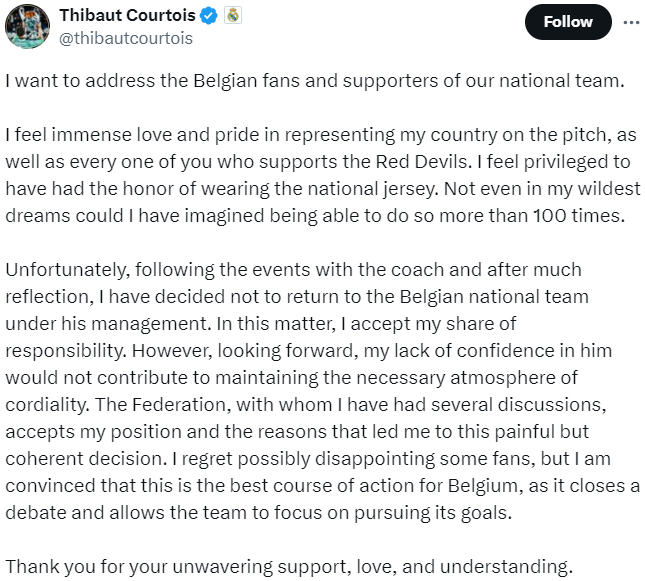Click the line about best course for Belgium
645x581 pixels.
click(322, 486)
